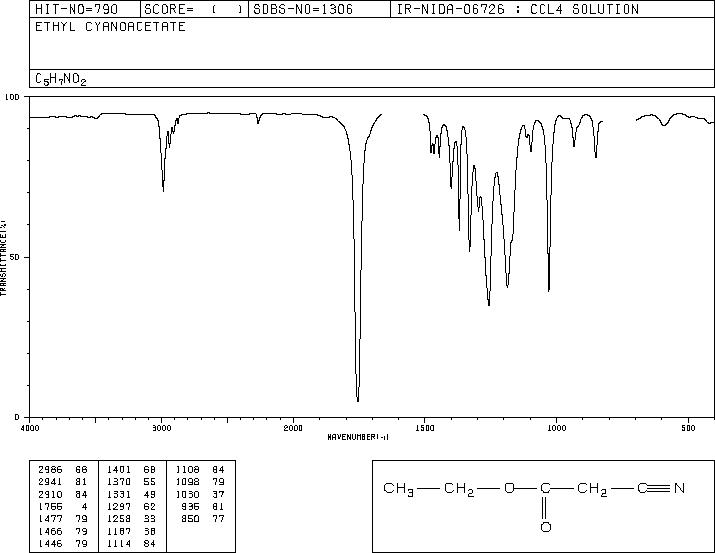
Task: Select peak table entry 2986
Action: coord(50,470)
